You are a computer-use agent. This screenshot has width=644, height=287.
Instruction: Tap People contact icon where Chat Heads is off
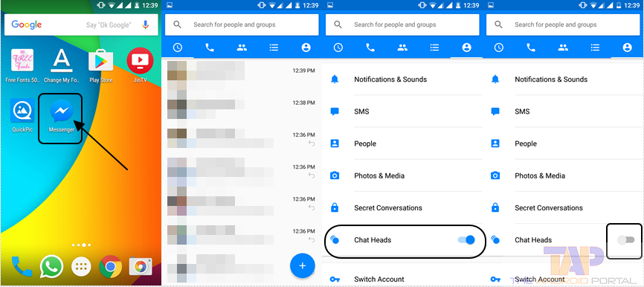[495, 143]
